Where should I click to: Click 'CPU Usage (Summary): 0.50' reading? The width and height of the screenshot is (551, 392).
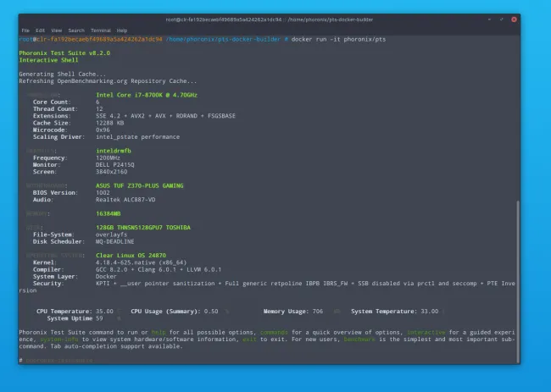175,312
